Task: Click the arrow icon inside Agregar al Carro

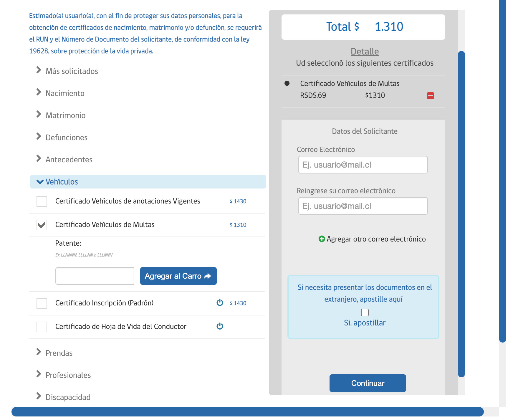Action: [x=208, y=276]
